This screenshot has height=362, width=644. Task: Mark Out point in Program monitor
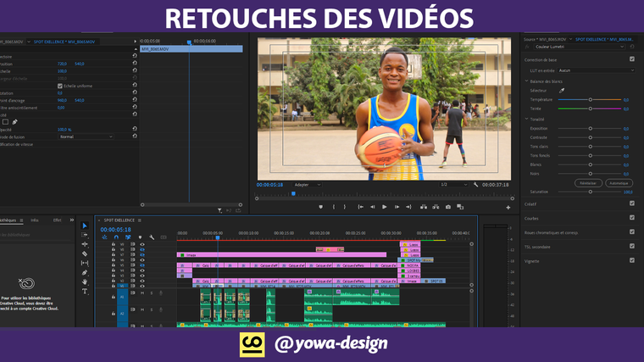tap(345, 207)
